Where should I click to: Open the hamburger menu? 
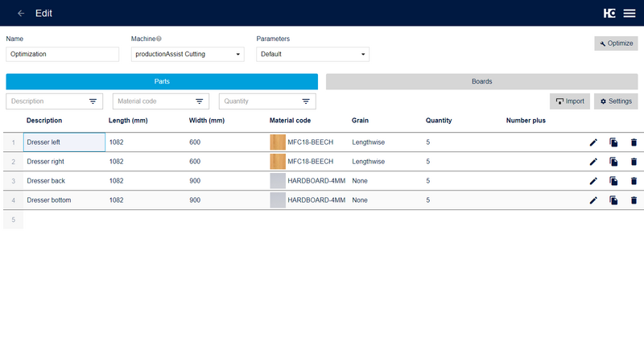click(x=630, y=13)
